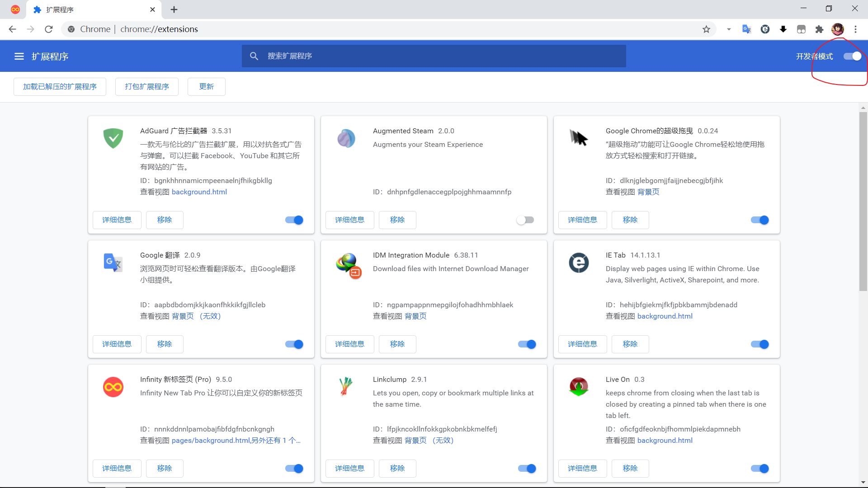Click 加载已解压的扩展程序 button
This screenshot has height=488, width=868.
[x=60, y=87]
